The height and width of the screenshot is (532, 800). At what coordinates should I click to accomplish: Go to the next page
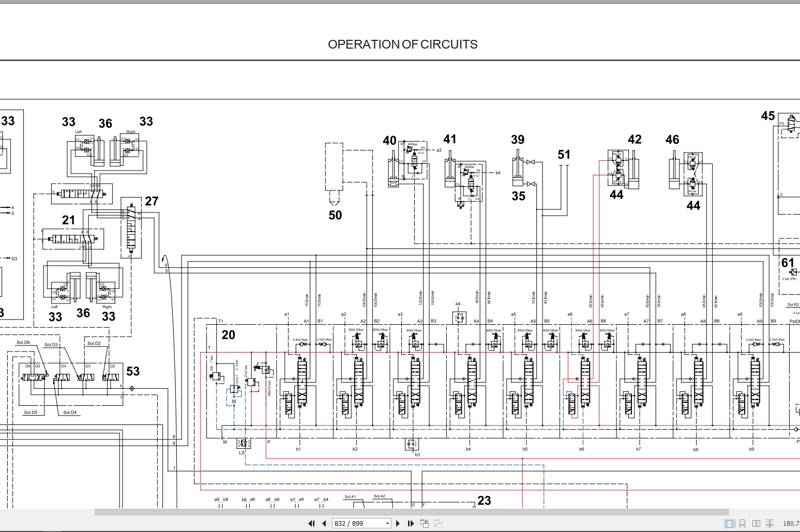coord(398,523)
